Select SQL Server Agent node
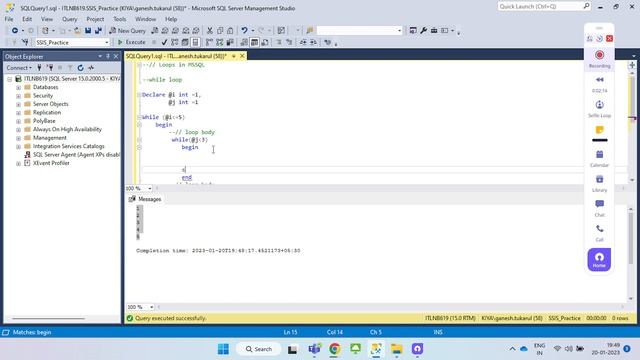This screenshot has width=640, height=360. coord(76,155)
